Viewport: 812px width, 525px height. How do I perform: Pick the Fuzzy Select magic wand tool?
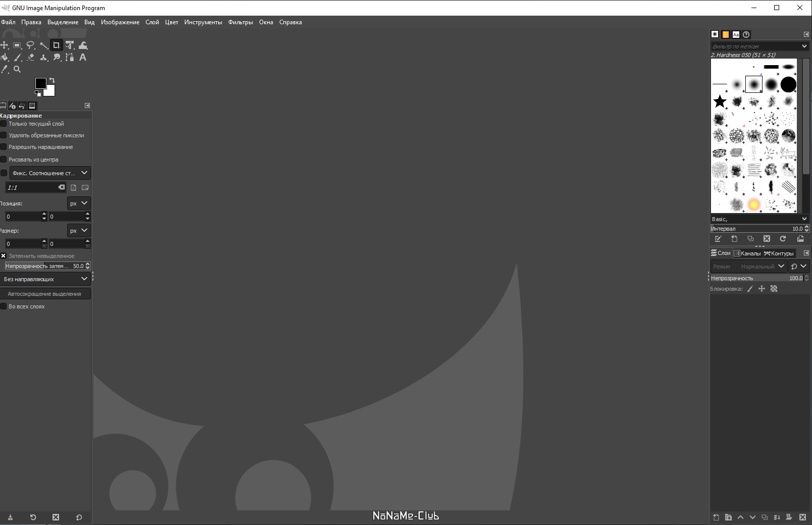44,45
